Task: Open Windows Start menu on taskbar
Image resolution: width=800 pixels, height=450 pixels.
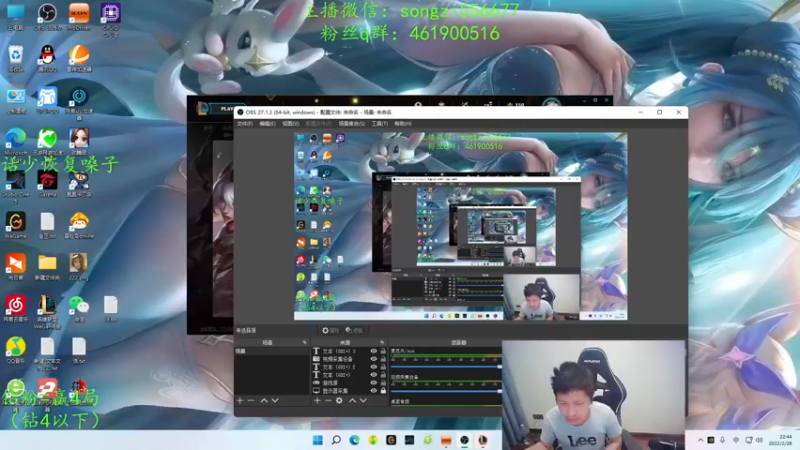Action: click(317, 440)
